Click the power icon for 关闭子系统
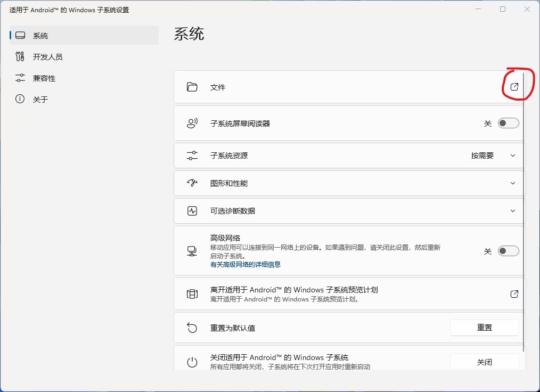 (192, 362)
